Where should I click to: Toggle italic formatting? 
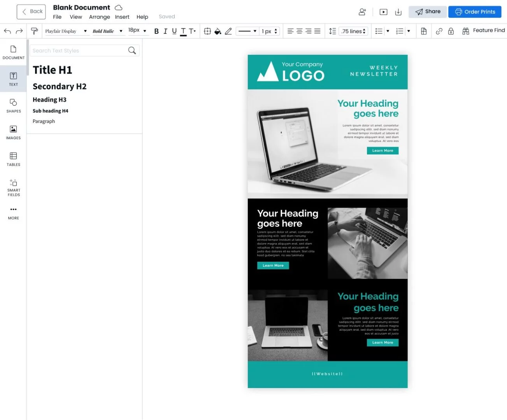[165, 31]
